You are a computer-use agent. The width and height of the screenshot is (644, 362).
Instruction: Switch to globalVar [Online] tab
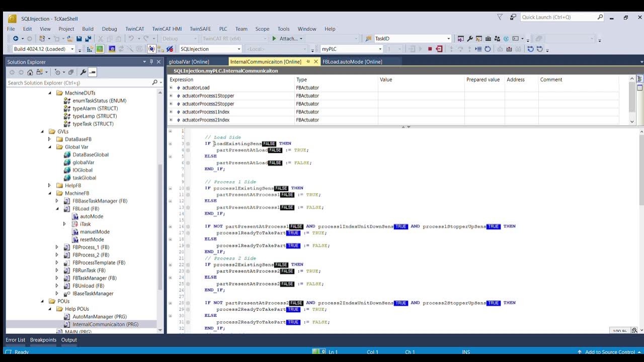pyautogui.click(x=189, y=62)
